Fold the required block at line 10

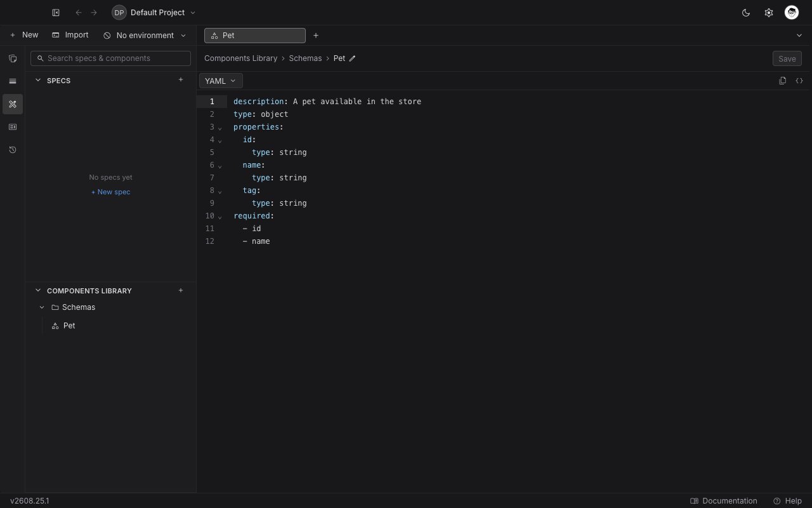(x=220, y=217)
